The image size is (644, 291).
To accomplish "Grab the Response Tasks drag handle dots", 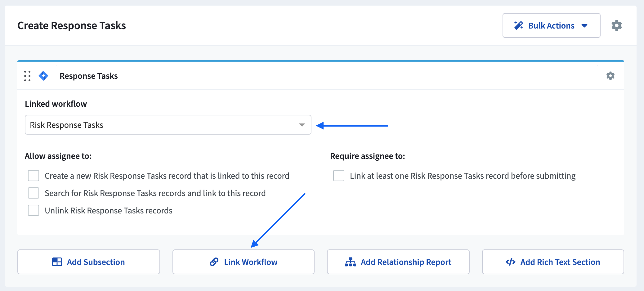I will point(27,76).
